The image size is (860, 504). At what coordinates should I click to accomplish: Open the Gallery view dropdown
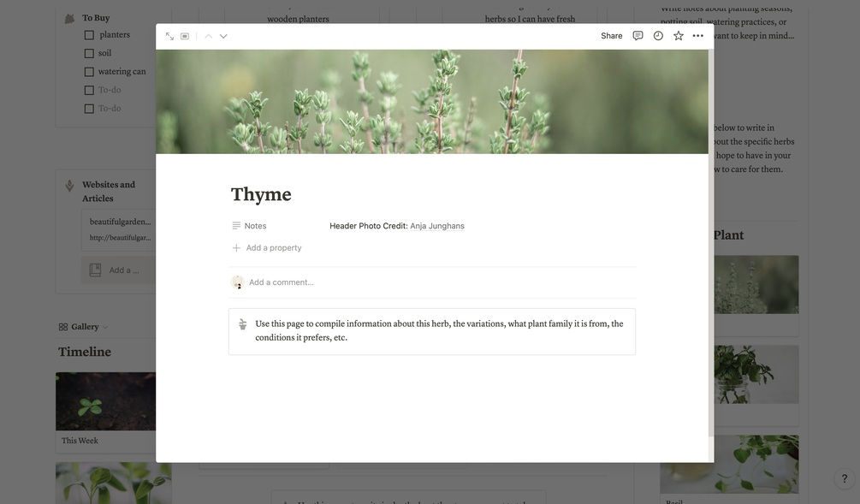(83, 327)
